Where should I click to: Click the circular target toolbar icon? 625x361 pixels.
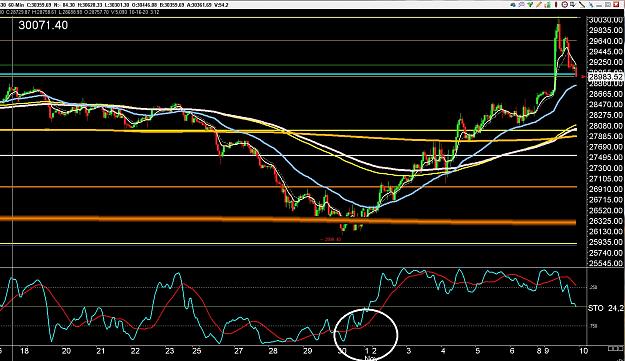point(565,5)
